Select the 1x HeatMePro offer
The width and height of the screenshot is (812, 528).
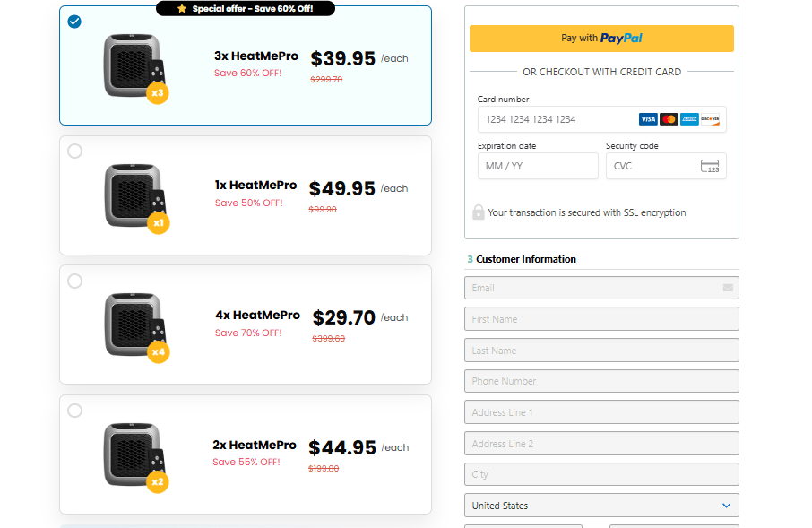pos(75,151)
